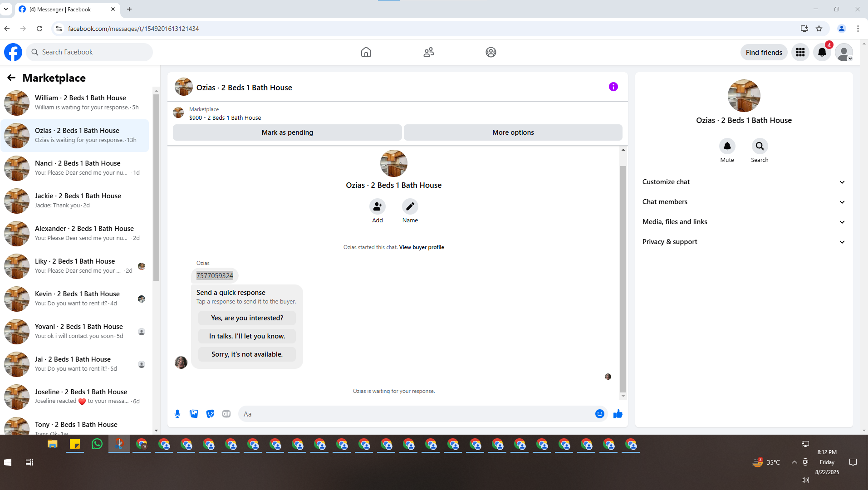Image resolution: width=868 pixels, height=490 pixels.
Task: Open the Friends icon in top navigation
Action: click(428, 52)
